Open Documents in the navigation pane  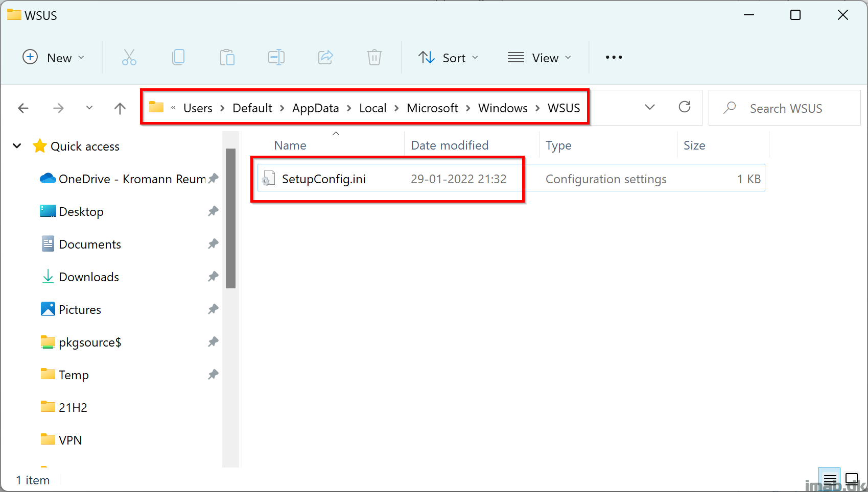90,244
